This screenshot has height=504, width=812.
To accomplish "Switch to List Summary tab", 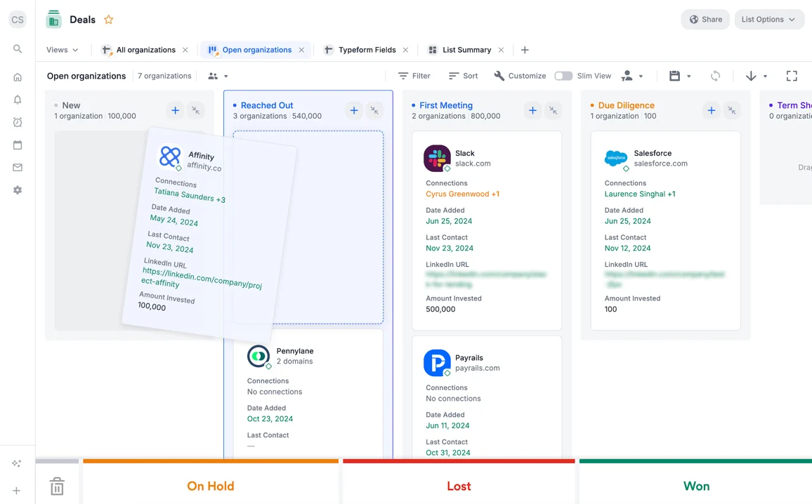I will [x=466, y=50].
